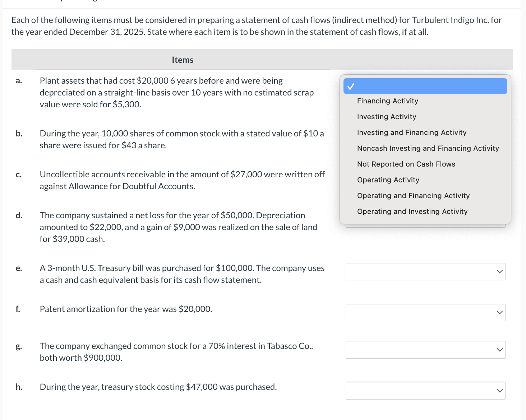
Task: Open dropdown for patent amortization item f
Action: click(425, 313)
